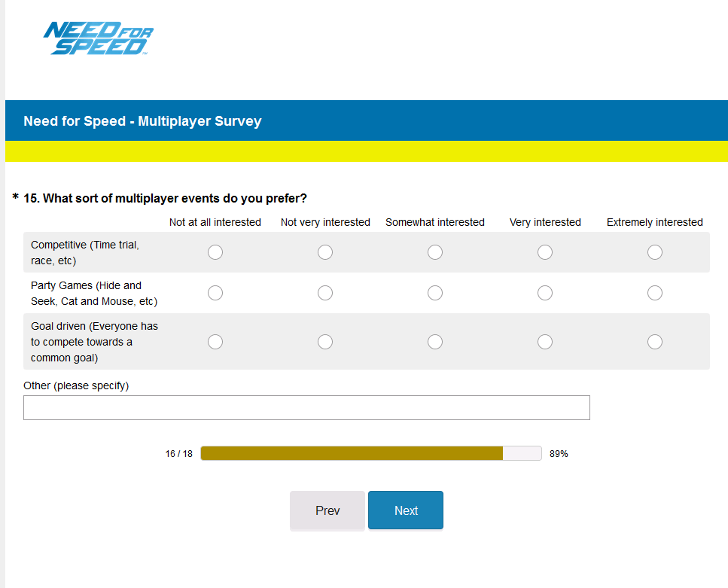Select Not at all interested for Competitive
Image resolution: width=728 pixels, height=588 pixels.
pos(215,252)
